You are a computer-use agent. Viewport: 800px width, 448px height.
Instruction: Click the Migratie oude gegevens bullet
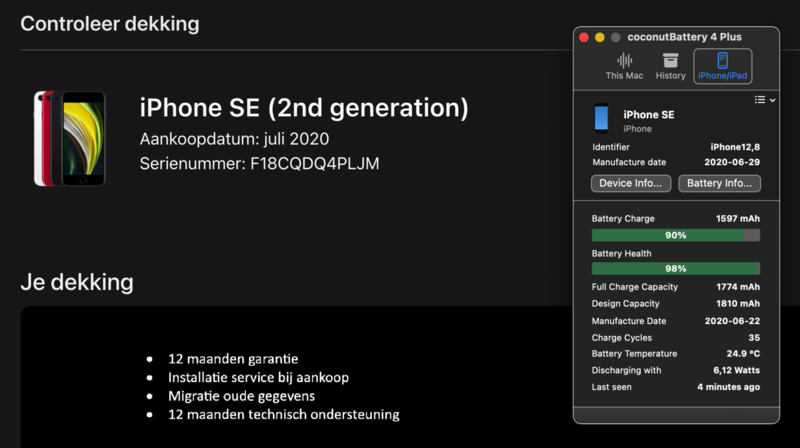[241, 396]
